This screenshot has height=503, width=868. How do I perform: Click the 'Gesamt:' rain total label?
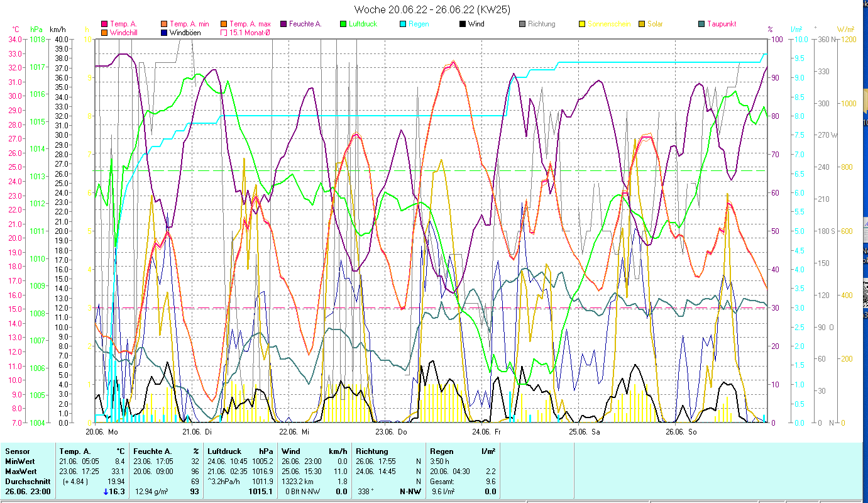[442, 482]
